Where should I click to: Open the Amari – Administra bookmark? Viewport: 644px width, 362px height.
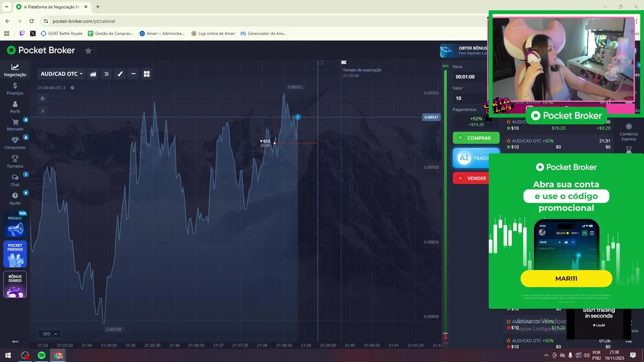coord(162,34)
